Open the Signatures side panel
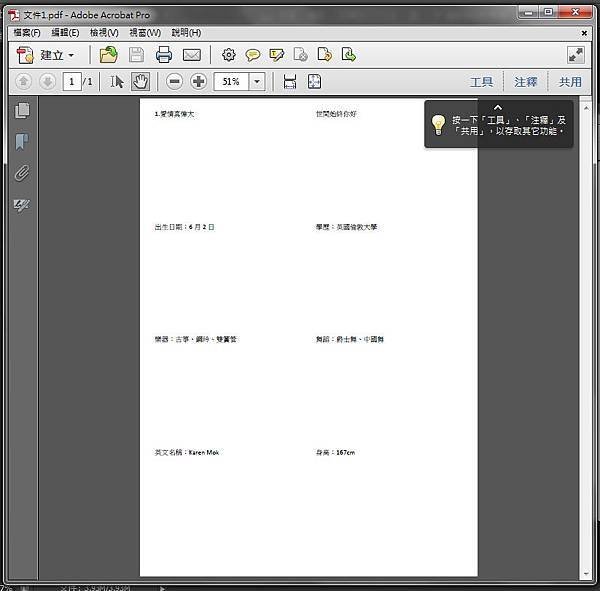Image resolution: width=600 pixels, height=591 pixels. (22, 205)
